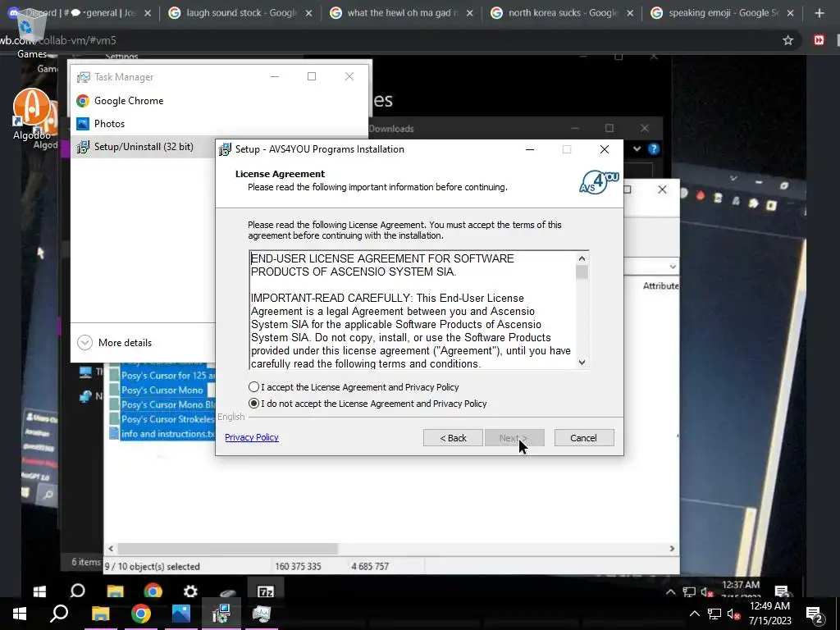Switch to 'north korea sucks' tab
Viewport: 840px width, 630px height.
[563, 13]
